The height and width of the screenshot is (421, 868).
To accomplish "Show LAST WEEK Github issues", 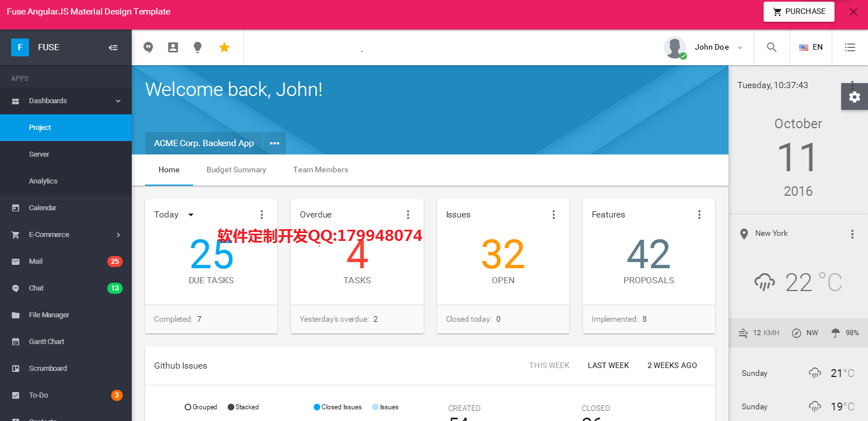I will pos(608,365).
